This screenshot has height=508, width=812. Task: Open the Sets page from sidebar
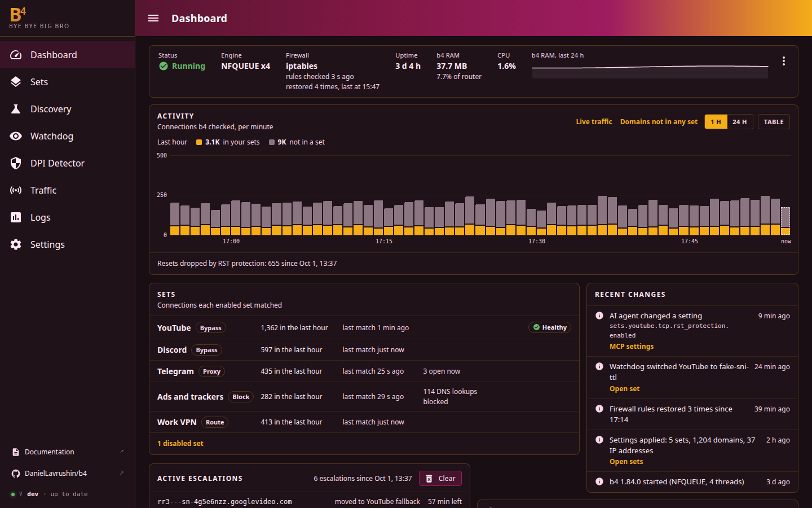[x=68, y=82]
